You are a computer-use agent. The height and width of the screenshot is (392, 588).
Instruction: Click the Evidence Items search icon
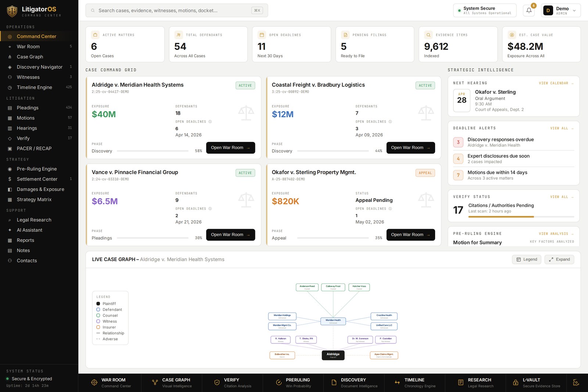[x=429, y=35]
